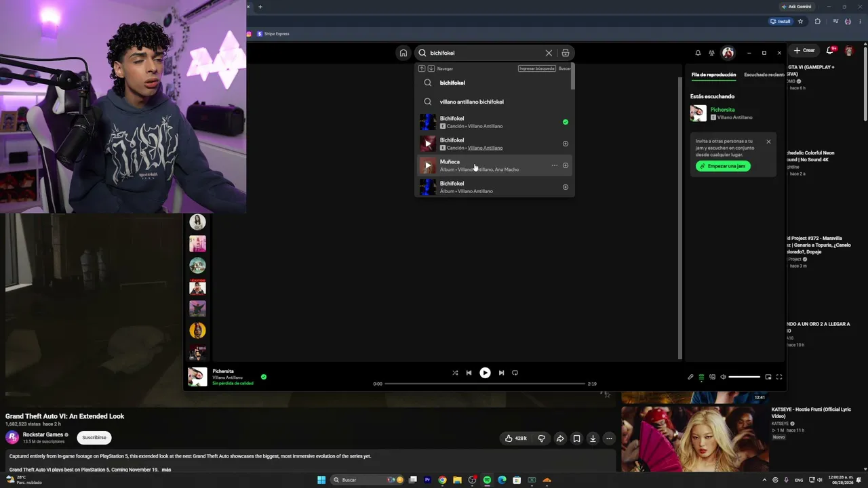
Task: Open the Bichifokel album result
Action: (x=494, y=187)
